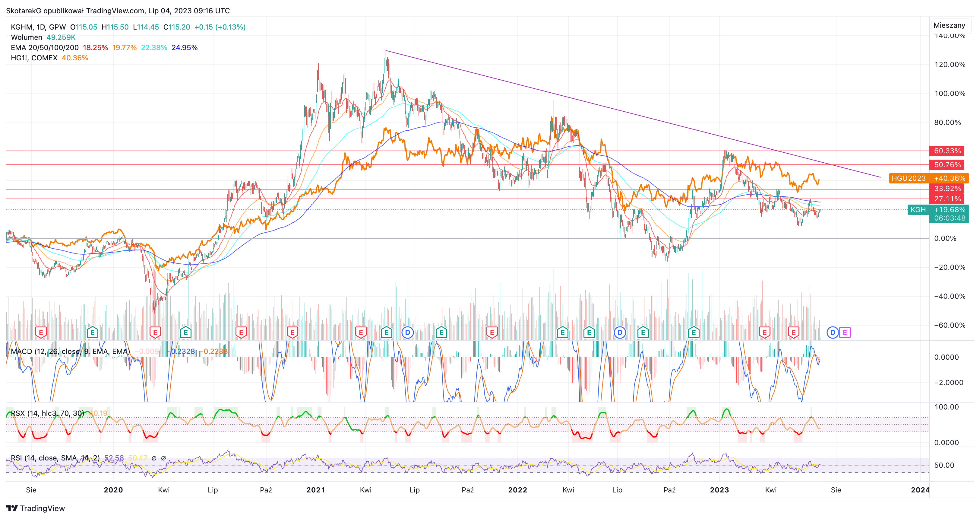The width and height of the screenshot is (980, 519).
Task: Click the Wolumen 49.259K indicator legend
Action: point(43,37)
